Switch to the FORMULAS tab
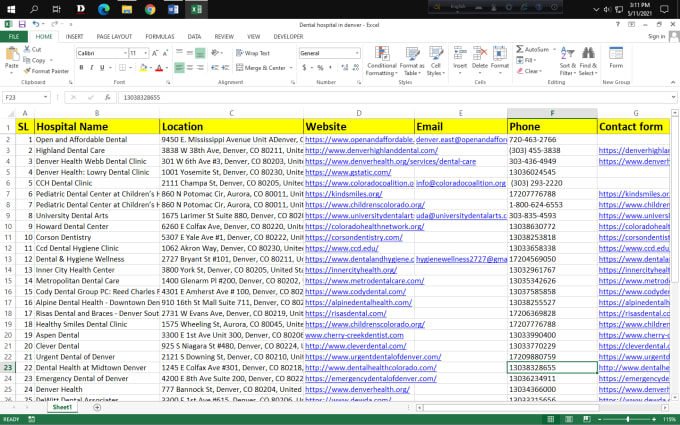Image resolution: width=680 pixels, height=425 pixels. (160, 37)
